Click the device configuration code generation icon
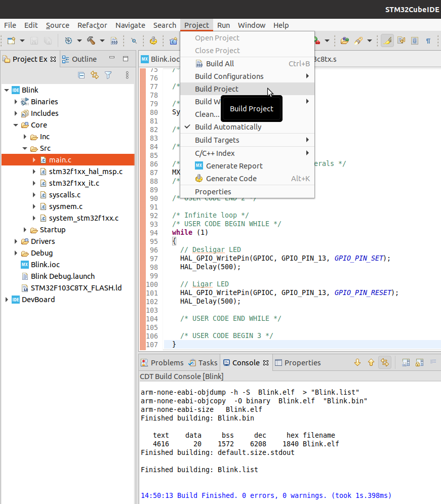This screenshot has width=441, height=504. point(153,41)
